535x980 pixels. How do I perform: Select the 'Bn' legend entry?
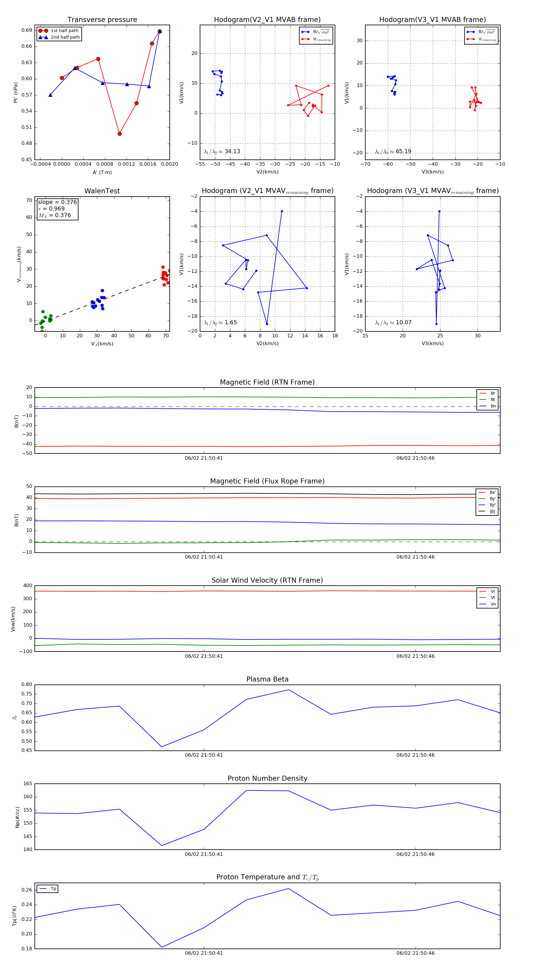pyautogui.click(x=488, y=406)
